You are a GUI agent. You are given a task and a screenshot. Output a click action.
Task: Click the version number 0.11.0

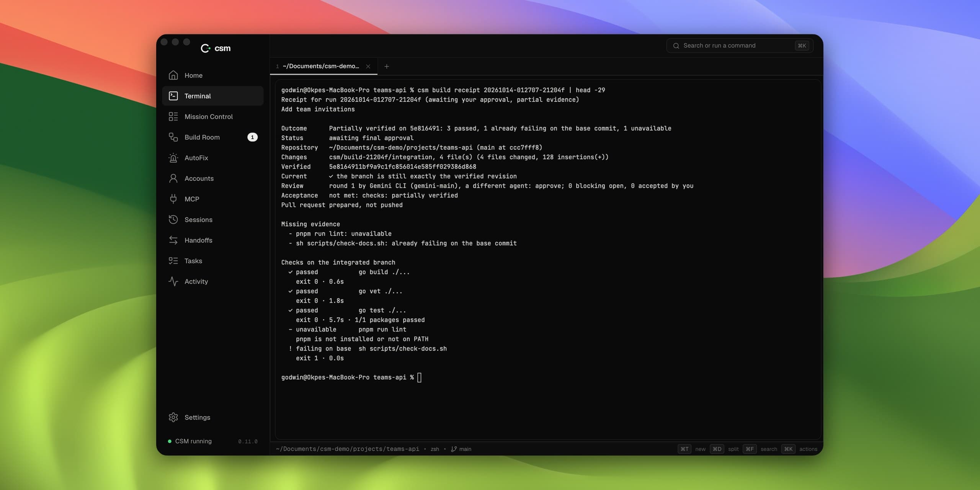point(248,442)
